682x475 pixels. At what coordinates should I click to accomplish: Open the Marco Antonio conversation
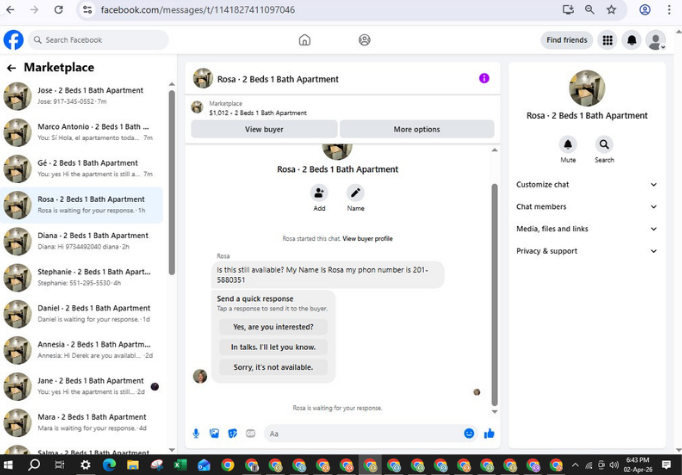pos(82,132)
